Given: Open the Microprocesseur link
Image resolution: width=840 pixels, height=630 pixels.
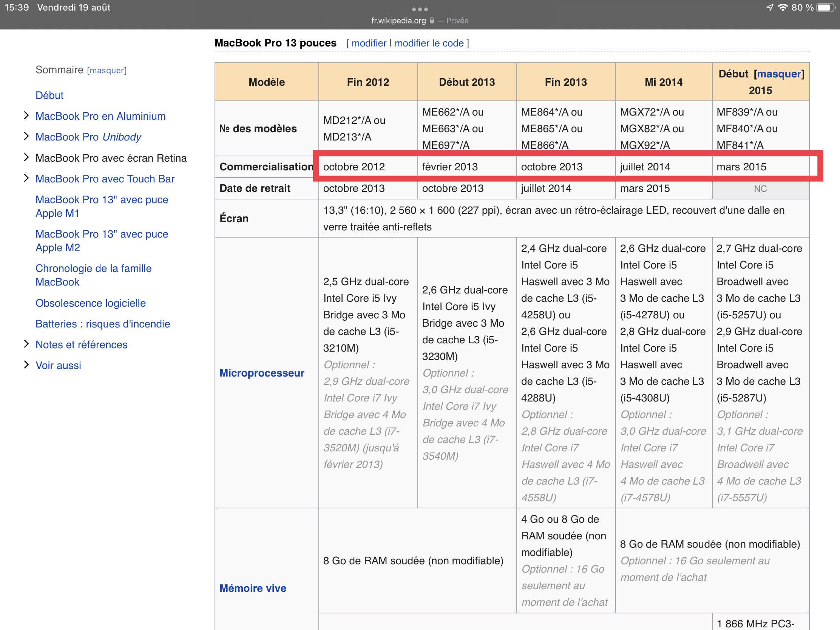Looking at the screenshot, I should click(x=262, y=373).
